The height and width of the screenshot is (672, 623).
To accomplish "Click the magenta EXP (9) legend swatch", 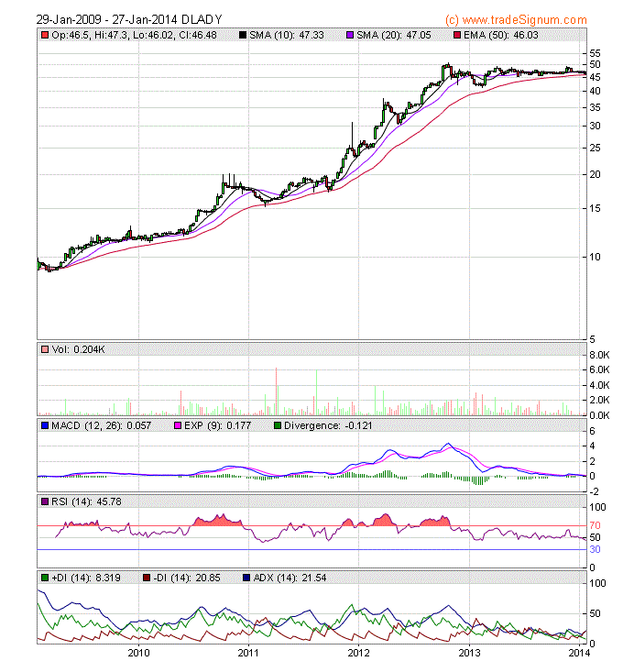I will pyautogui.click(x=178, y=425).
